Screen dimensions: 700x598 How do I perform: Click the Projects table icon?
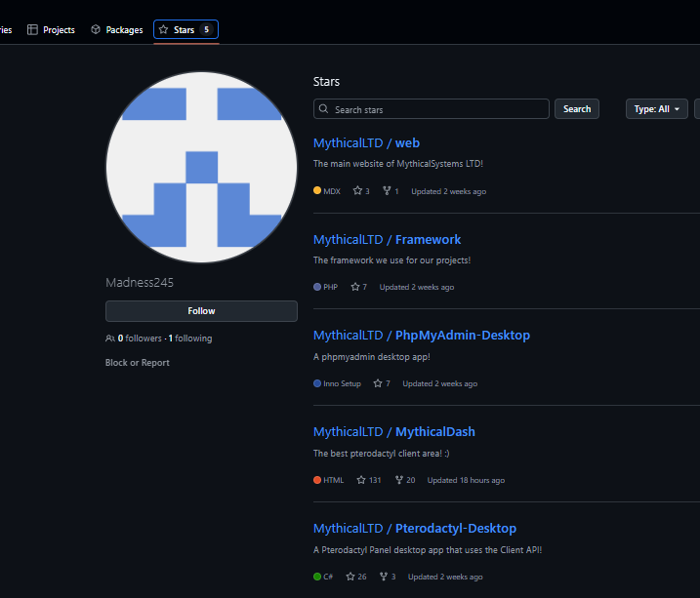32,30
